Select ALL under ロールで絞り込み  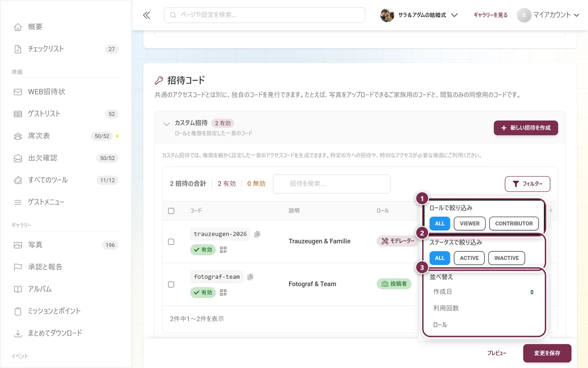[x=440, y=224]
